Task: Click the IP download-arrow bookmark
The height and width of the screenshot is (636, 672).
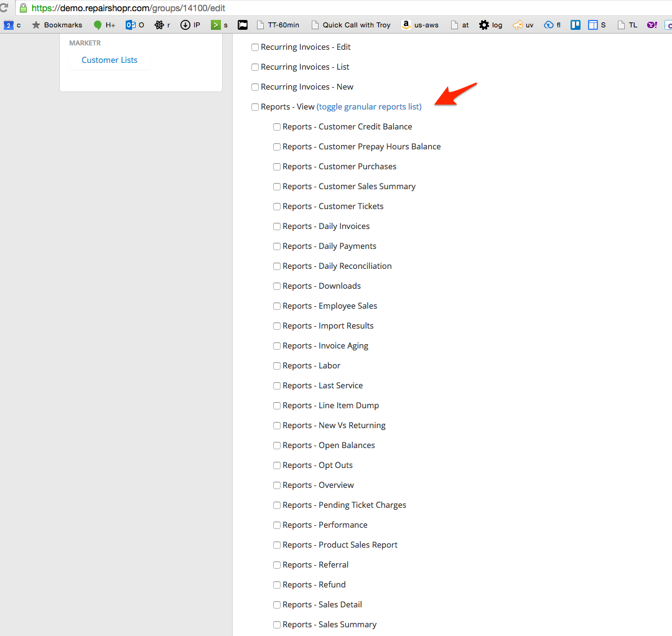Action: pyautogui.click(x=190, y=25)
